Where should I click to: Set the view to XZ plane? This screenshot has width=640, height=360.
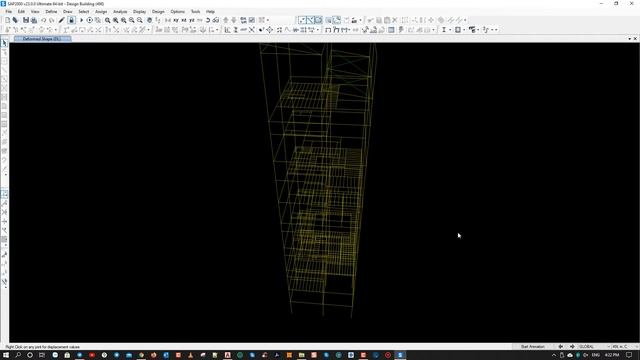pos(184,20)
